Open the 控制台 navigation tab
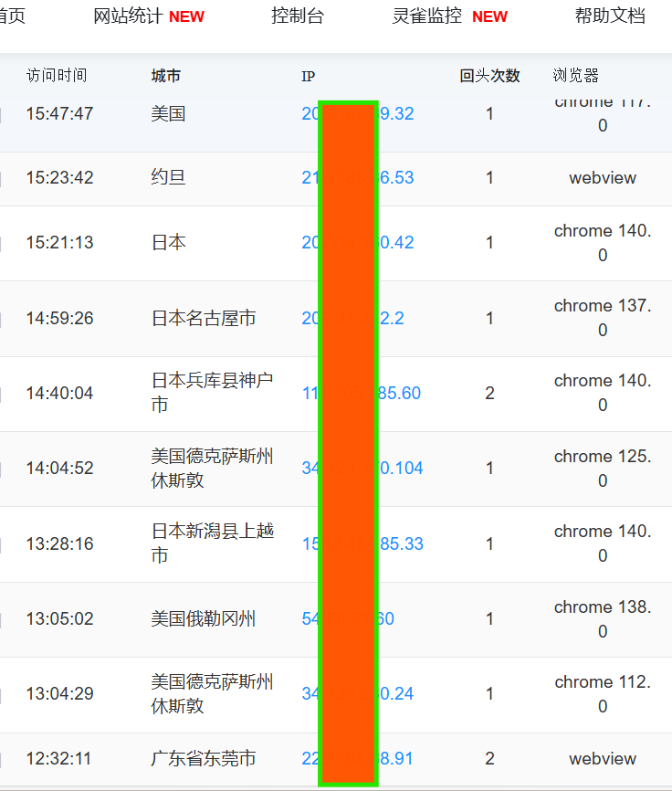This screenshot has height=791, width=672. [x=297, y=16]
